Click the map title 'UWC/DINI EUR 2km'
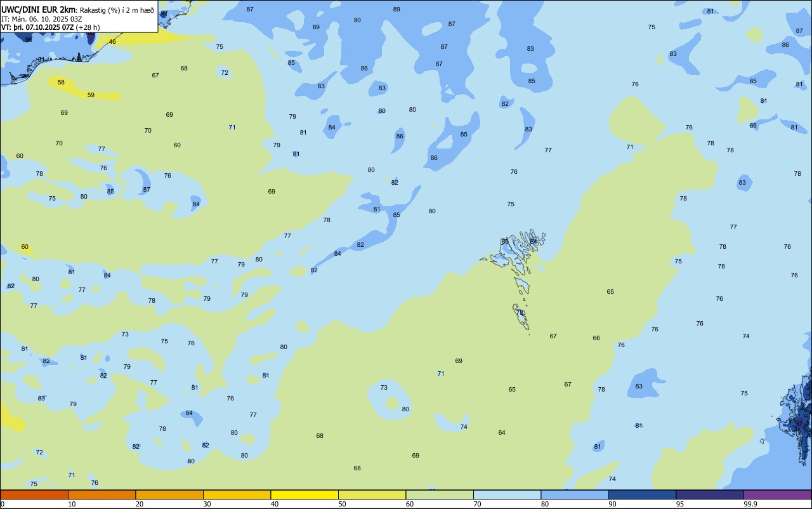This screenshot has height=509, width=812. [39, 10]
